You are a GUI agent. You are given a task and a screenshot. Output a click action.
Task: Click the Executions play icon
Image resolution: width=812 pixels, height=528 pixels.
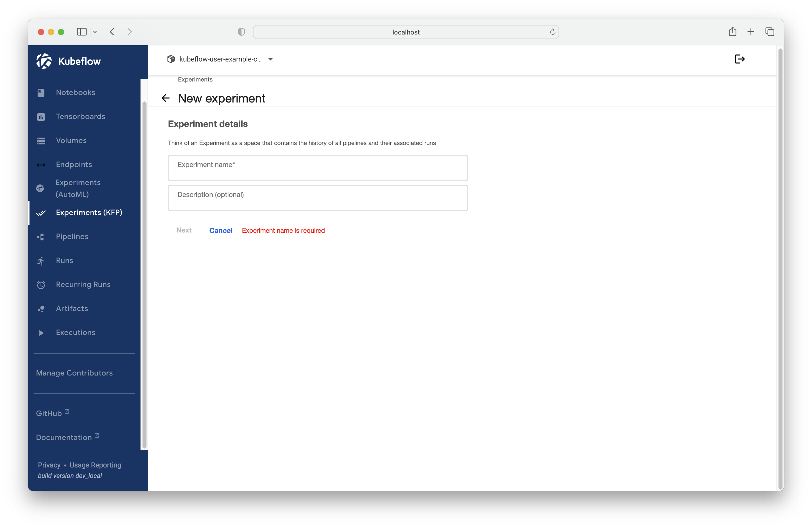pos(41,333)
